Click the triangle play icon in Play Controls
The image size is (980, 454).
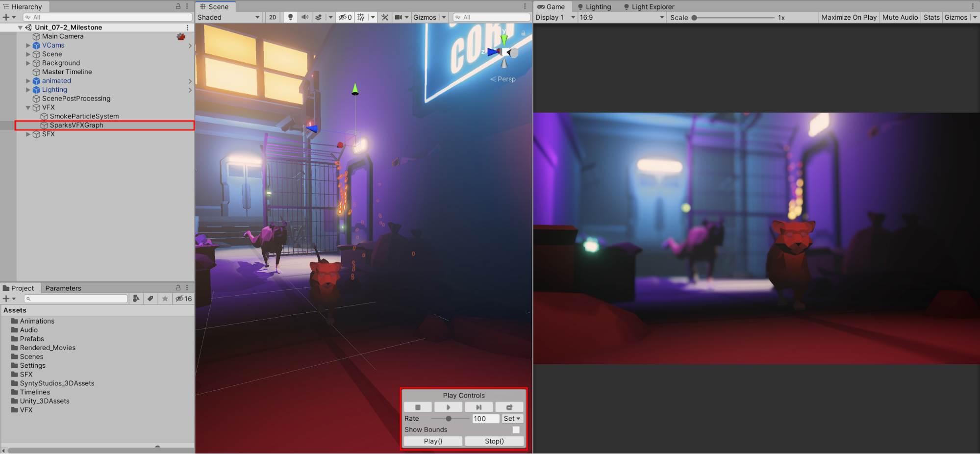point(448,407)
